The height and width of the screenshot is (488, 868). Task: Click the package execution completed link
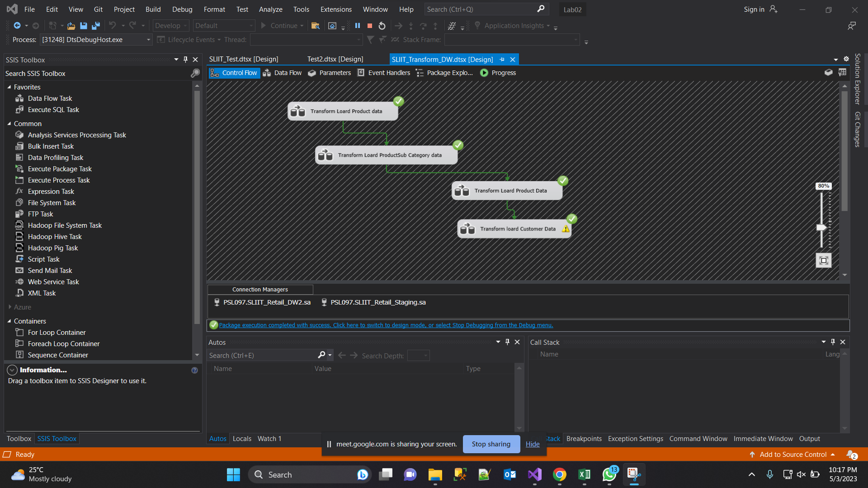pyautogui.click(x=386, y=325)
